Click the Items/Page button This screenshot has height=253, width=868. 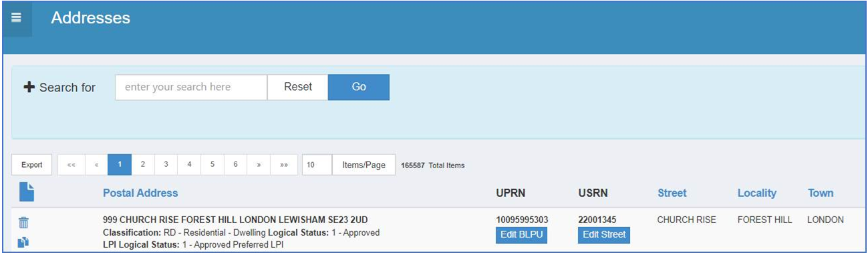click(x=364, y=165)
